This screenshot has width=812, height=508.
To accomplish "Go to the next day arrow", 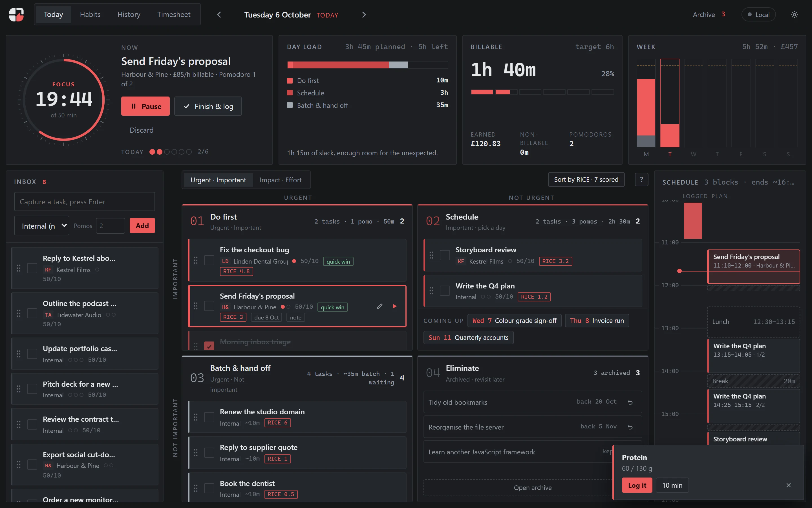I will coord(364,14).
